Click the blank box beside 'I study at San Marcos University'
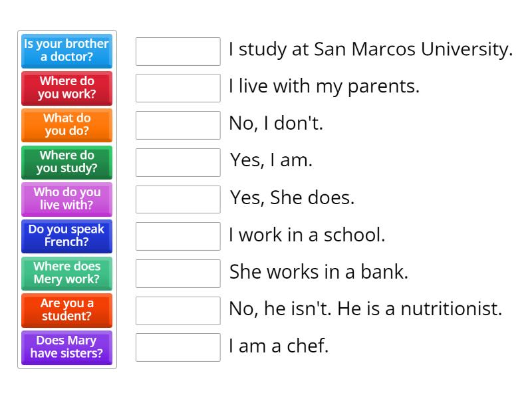 (177, 50)
